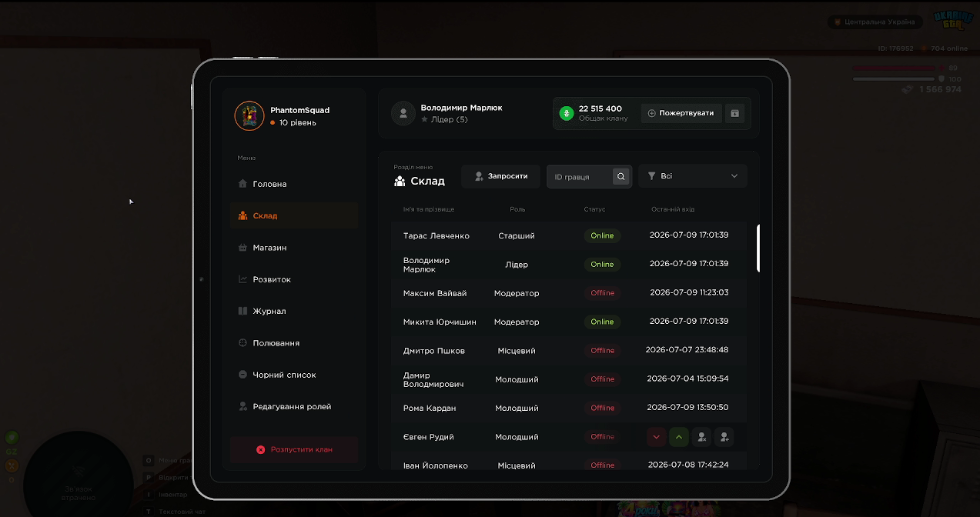
Task: Click the 22 515 400 treasury amount
Action: pyautogui.click(x=600, y=108)
